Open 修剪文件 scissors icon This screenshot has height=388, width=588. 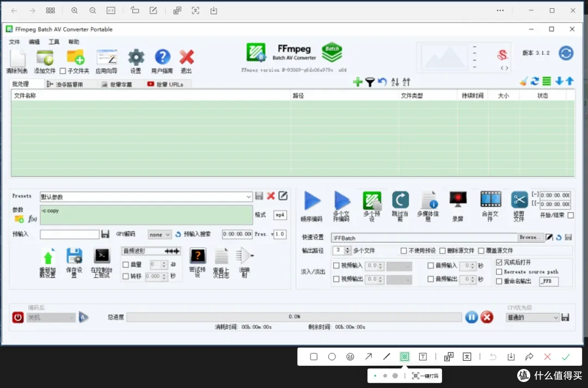pos(519,199)
